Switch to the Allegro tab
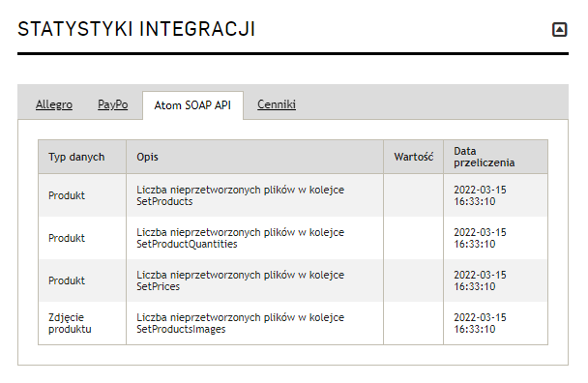Viewport: 588px width, 383px height. click(x=54, y=104)
